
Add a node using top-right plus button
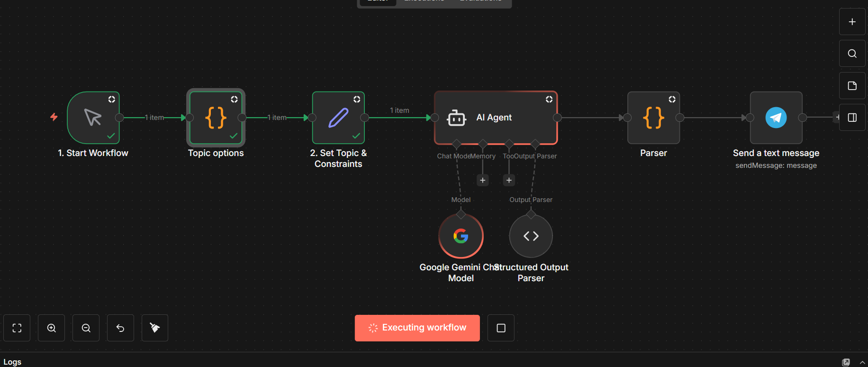pos(852,22)
